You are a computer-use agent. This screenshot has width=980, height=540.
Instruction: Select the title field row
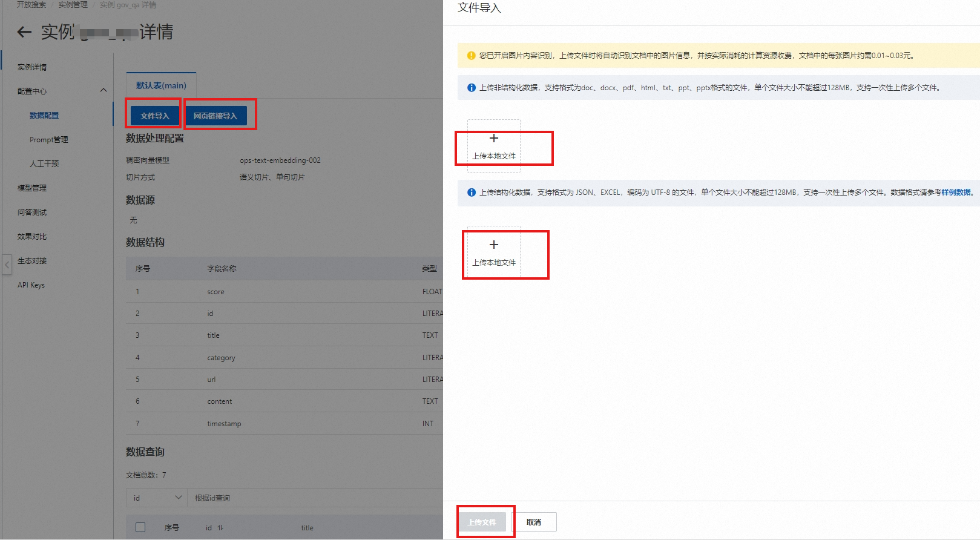[x=284, y=335]
